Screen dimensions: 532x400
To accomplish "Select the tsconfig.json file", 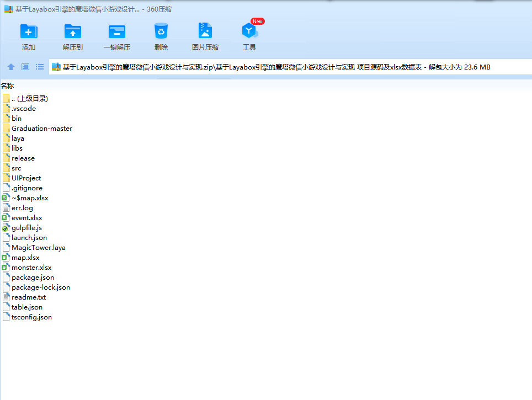I will tap(27, 317).
